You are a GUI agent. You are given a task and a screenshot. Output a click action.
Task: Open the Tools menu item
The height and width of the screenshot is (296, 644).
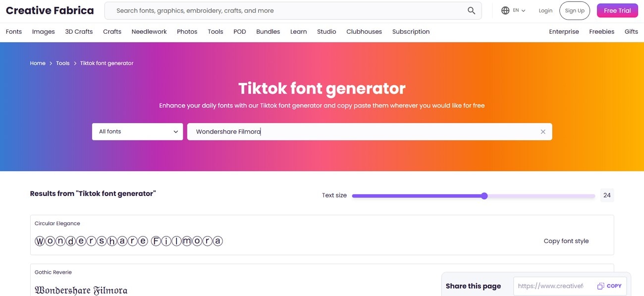[215, 32]
